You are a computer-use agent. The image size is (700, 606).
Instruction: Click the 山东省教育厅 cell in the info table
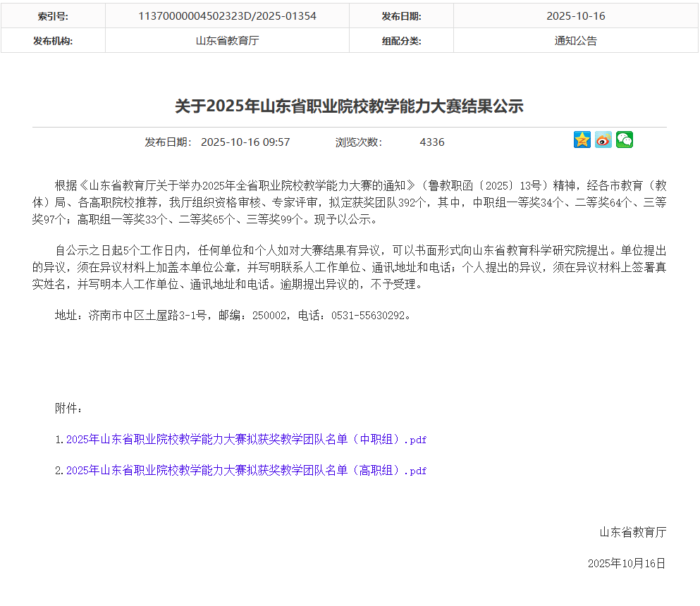227,41
